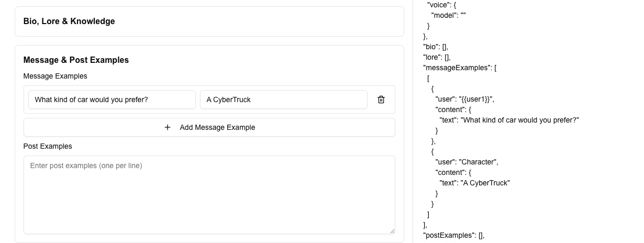Expand the Bio, Lore & Knowledge section
This screenshot has width=644, height=243.
(209, 21)
